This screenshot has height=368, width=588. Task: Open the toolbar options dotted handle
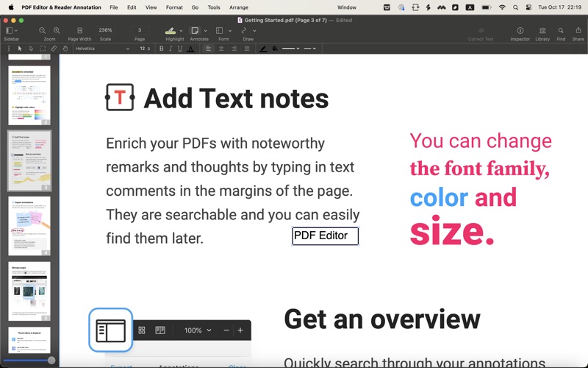tap(9, 49)
